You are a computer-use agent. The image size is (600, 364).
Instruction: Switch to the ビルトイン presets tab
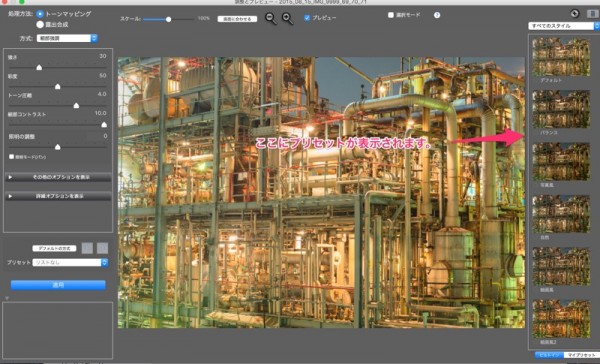point(549,355)
